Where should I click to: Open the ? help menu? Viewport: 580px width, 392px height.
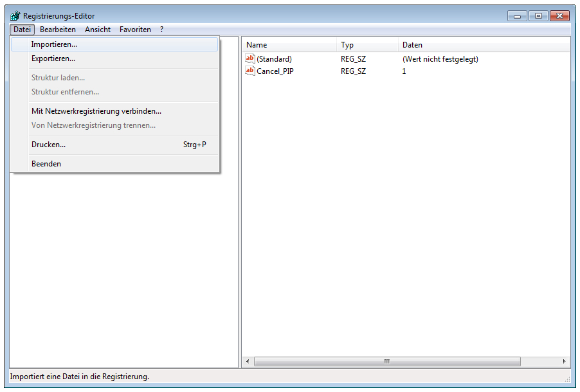tap(162, 30)
